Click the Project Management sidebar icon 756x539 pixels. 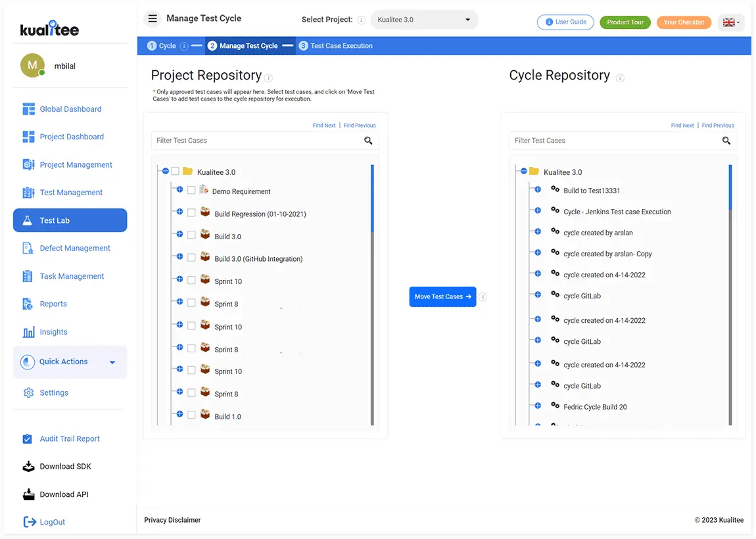pos(28,165)
